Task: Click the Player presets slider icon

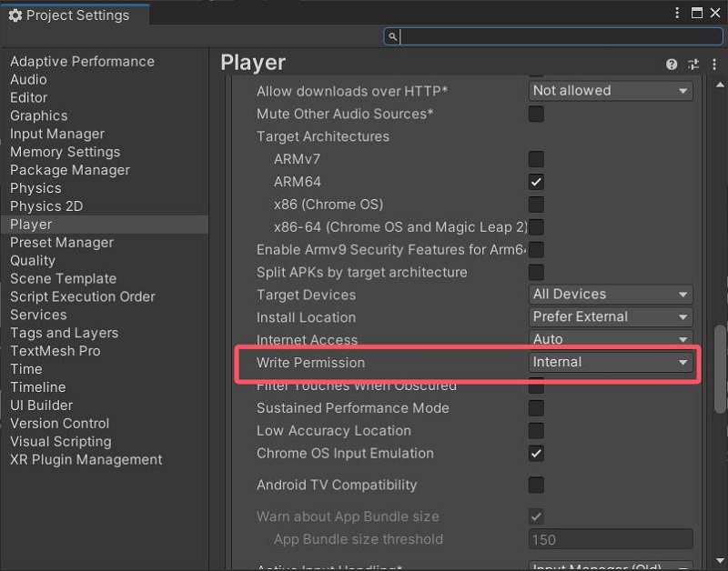Action: coord(693,65)
